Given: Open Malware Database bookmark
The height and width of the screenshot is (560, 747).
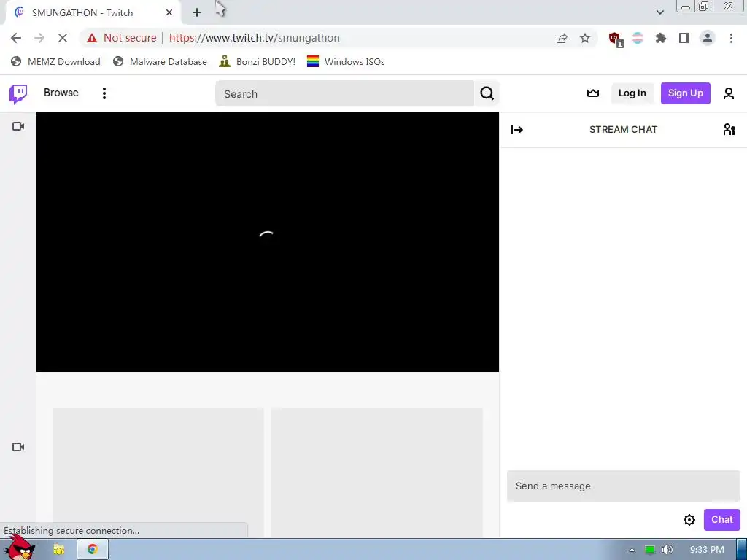Looking at the screenshot, I should point(160,62).
